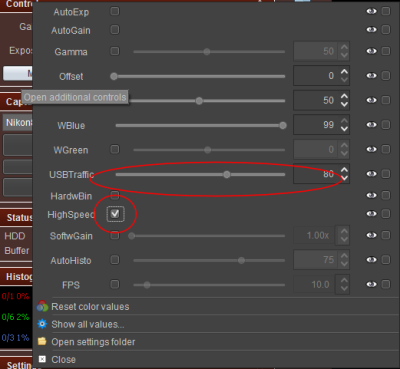The height and width of the screenshot is (369, 400).
Task: Select Show all values menu entry
Action: point(88,324)
